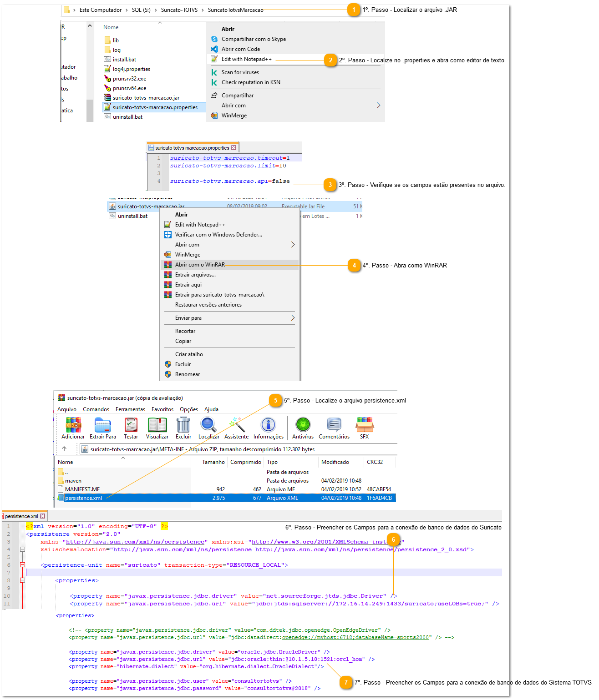Viewport: 599px width, 700px height.
Task: Click the Skype share icon in context menu
Action: click(214, 39)
